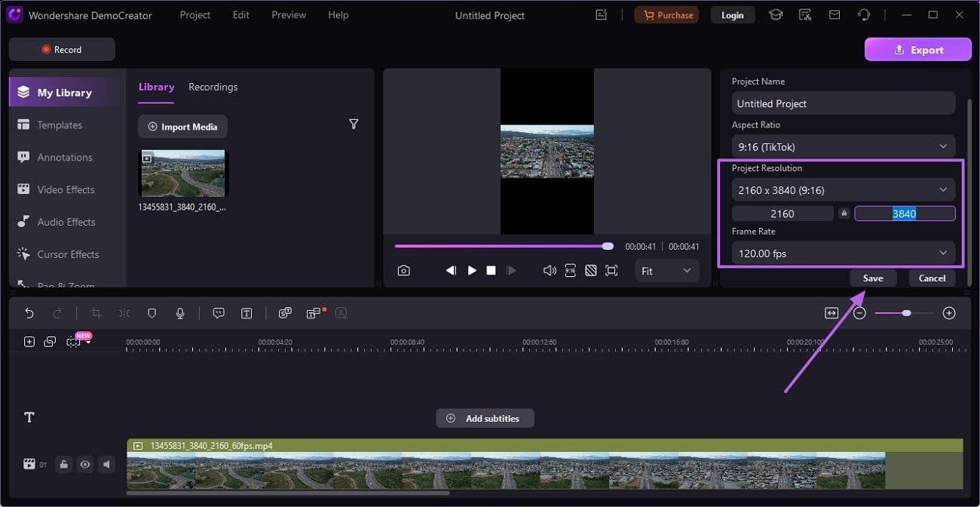Add a new track with plus icon
This screenshot has width=980, height=507.
pyautogui.click(x=29, y=342)
